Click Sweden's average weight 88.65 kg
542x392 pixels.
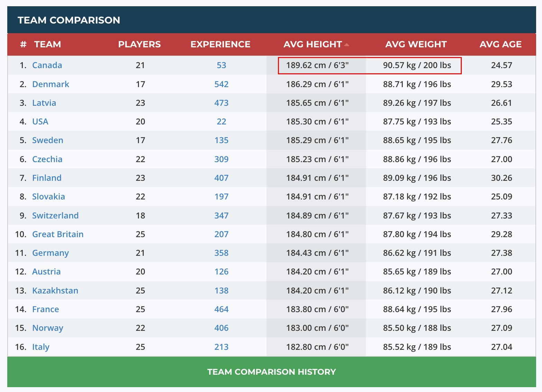click(417, 140)
